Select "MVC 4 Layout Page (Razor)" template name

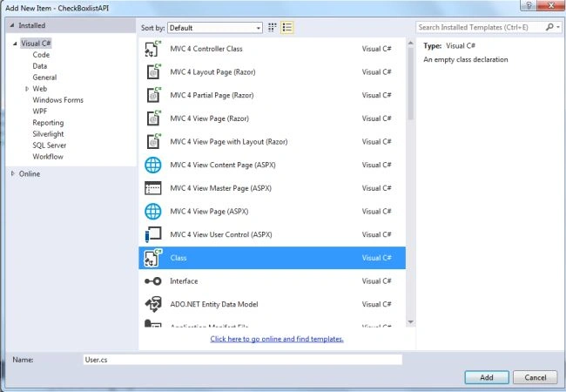pyautogui.click(x=212, y=72)
